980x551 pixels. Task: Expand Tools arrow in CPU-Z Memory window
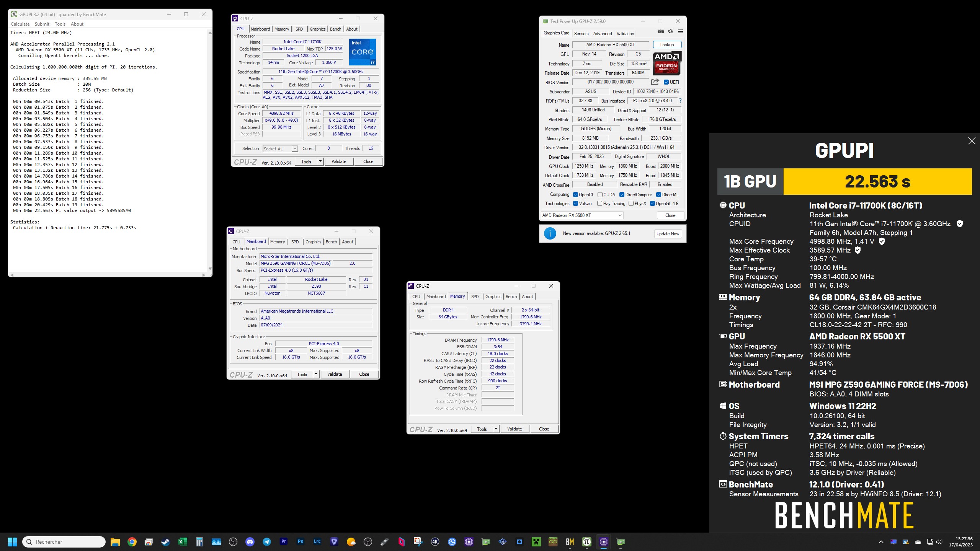coord(496,429)
